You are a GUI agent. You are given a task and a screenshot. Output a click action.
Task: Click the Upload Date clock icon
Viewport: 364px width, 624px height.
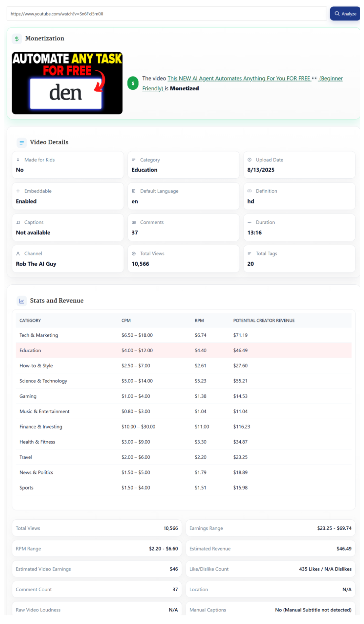pos(250,160)
